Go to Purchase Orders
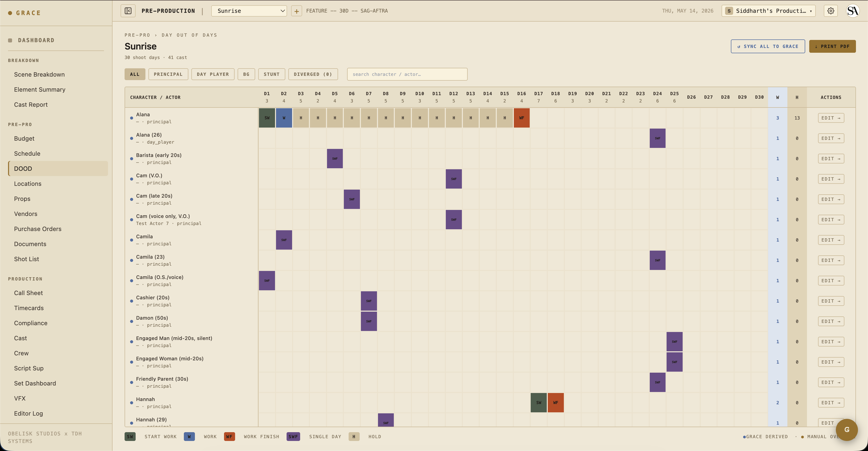Screen dimensions: 868x451 pyautogui.click(x=38, y=229)
